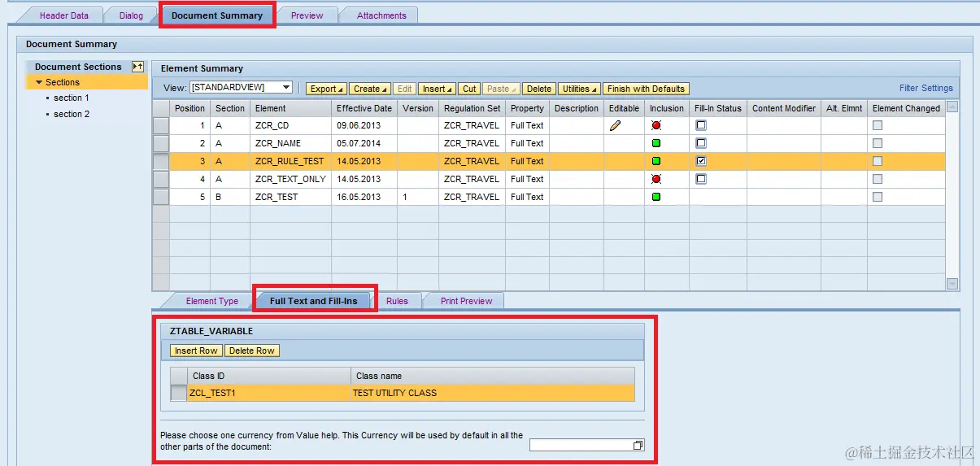Click the TEST UTILITY CLASS cell
Screen dimensions: 980x466
(x=493, y=393)
